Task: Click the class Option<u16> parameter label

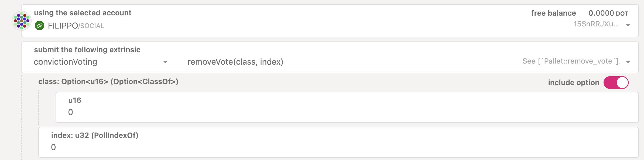Action: [108, 82]
